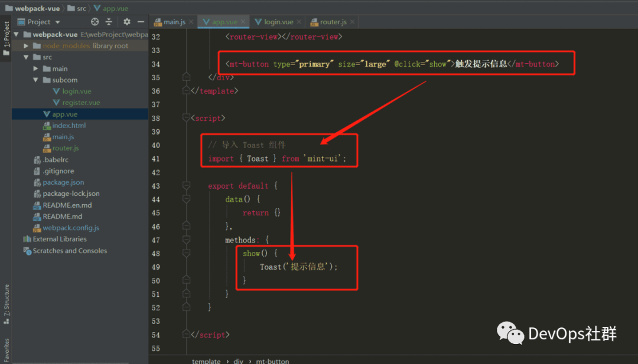Image resolution: width=638 pixels, height=364 pixels.
Task: Hide the Project panel with minus icon
Action: point(141,22)
